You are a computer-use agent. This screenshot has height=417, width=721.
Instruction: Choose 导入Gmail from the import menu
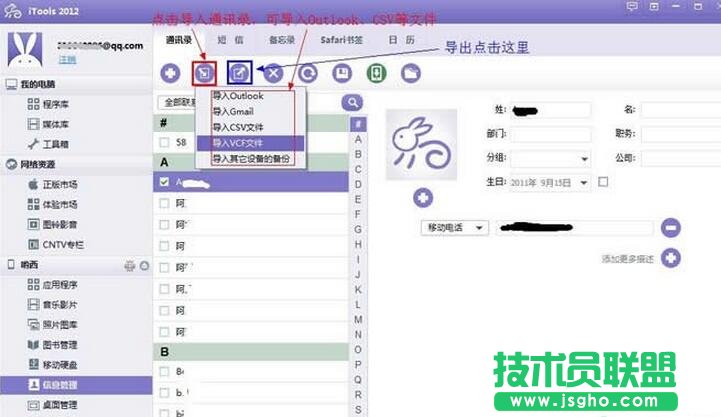[251, 111]
